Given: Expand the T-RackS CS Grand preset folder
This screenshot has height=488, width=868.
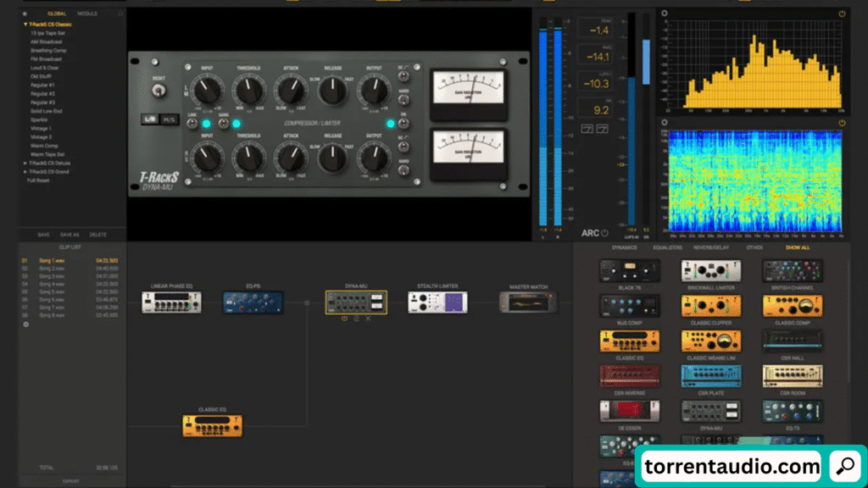Looking at the screenshot, I should point(25,172).
